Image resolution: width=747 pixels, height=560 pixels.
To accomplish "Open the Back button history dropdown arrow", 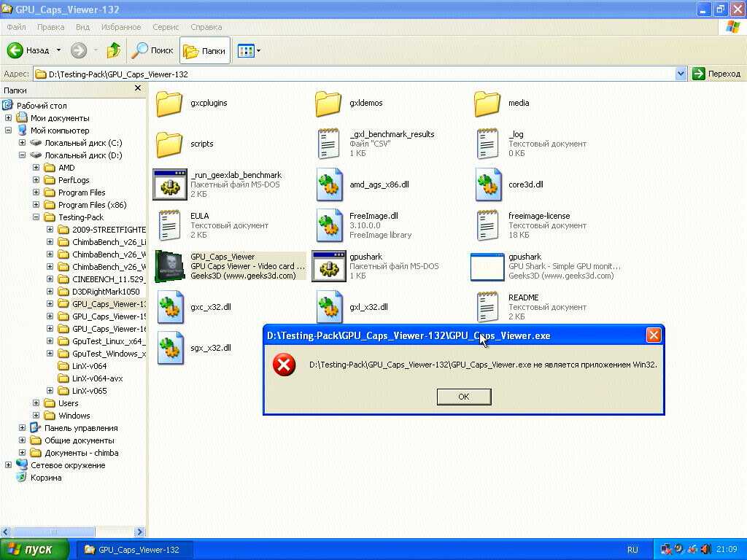I will [58, 50].
